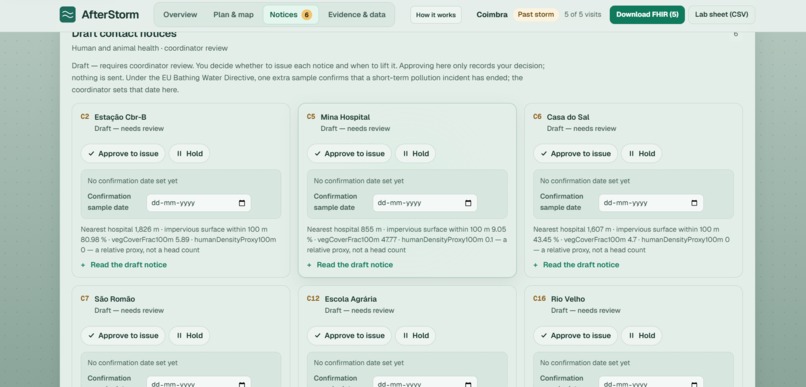Viewport: 806px width, 387px height.
Task: Expand Read the draft notice for Casa do Sal
Action: pos(576,265)
